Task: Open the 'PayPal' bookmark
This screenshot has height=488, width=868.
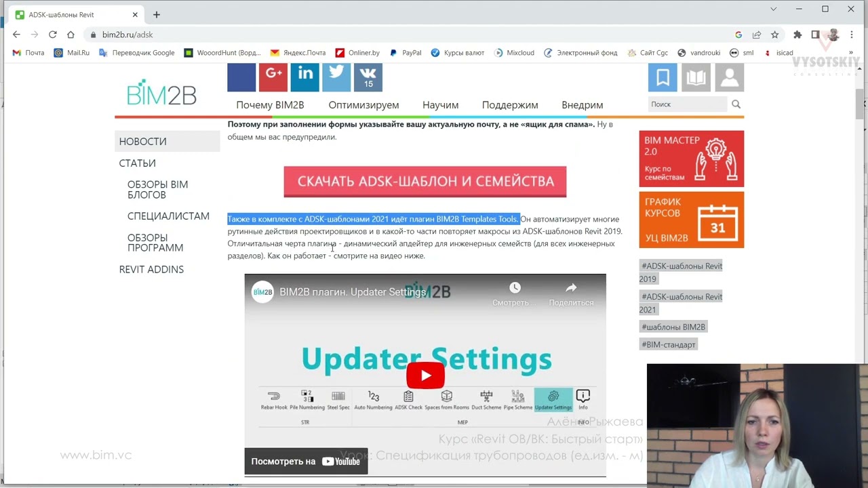Action: (405, 53)
